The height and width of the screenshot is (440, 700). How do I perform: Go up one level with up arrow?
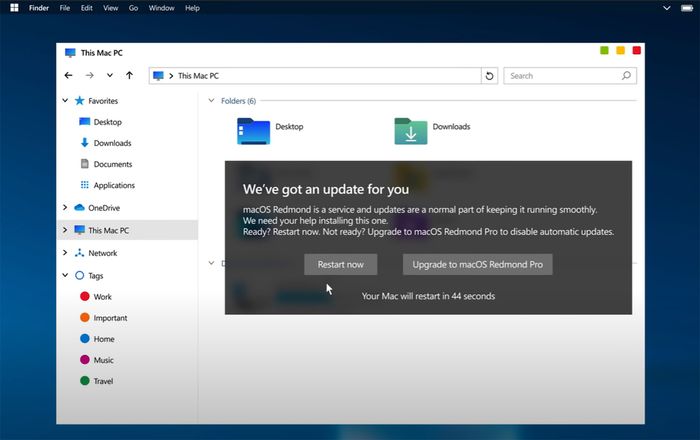click(x=129, y=75)
